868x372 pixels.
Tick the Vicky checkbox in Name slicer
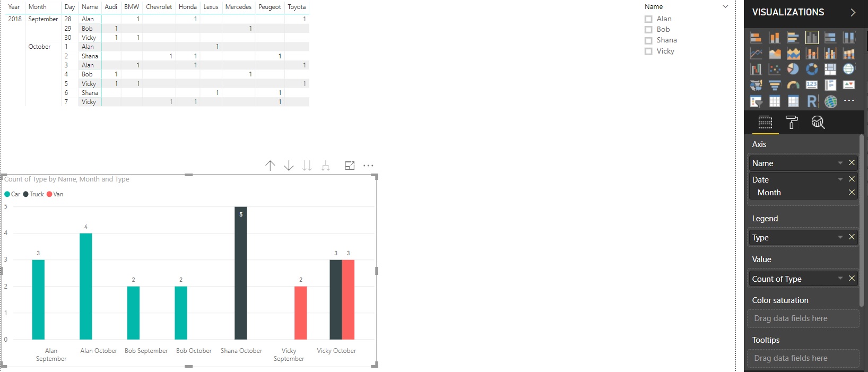point(648,51)
